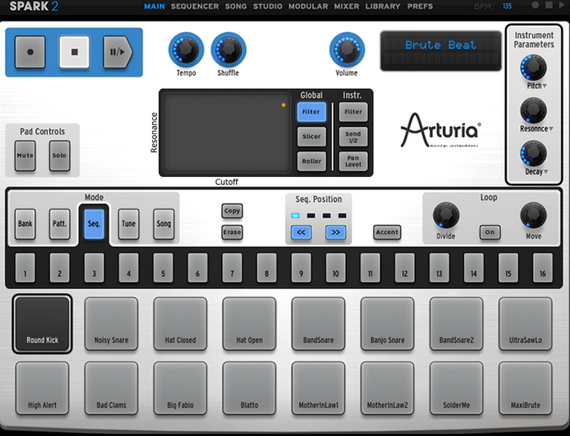This screenshot has height=436, width=570.
Task: Toggle the Solo pad control
Action: pyautogui.click(x=59, y=156)
